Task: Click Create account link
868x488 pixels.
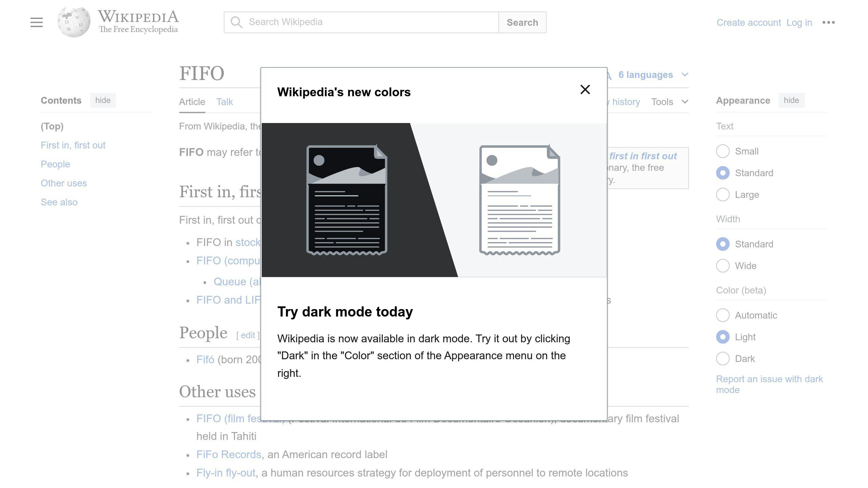Action: [x=749, y=22]
